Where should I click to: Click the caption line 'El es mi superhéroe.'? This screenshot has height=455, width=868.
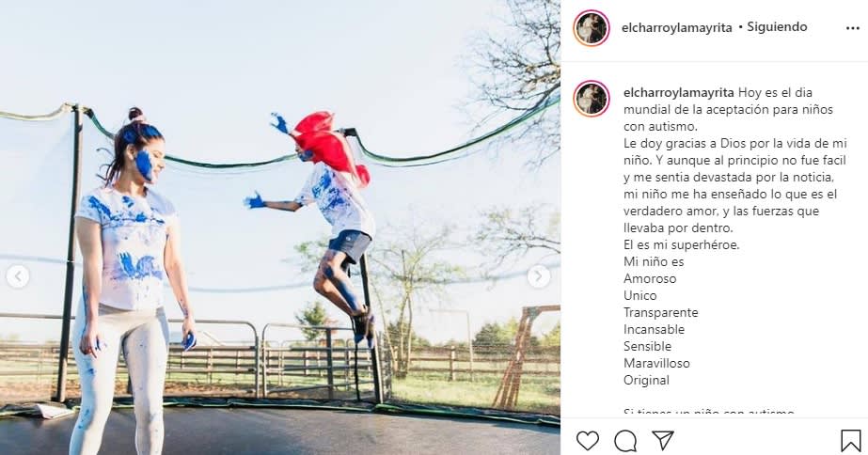[681, 244]
